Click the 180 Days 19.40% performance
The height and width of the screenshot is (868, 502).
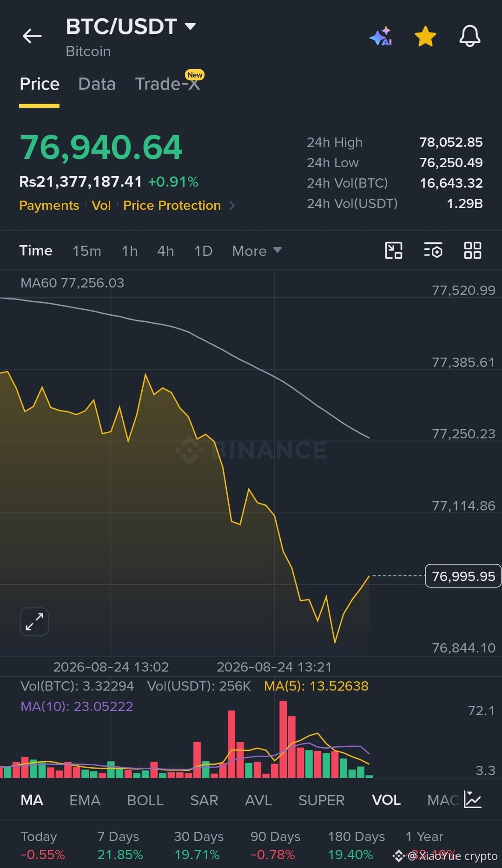click(x=356, y=845)
